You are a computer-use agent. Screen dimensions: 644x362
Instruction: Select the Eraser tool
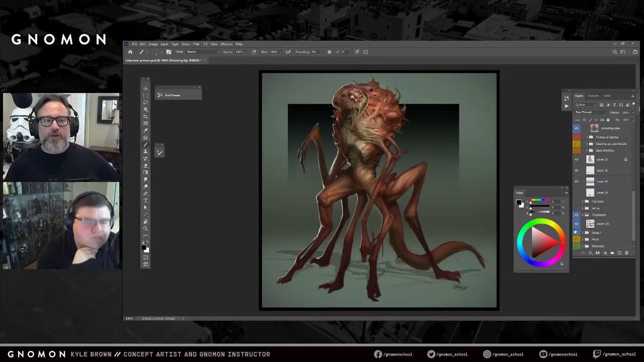coord(145,165)
